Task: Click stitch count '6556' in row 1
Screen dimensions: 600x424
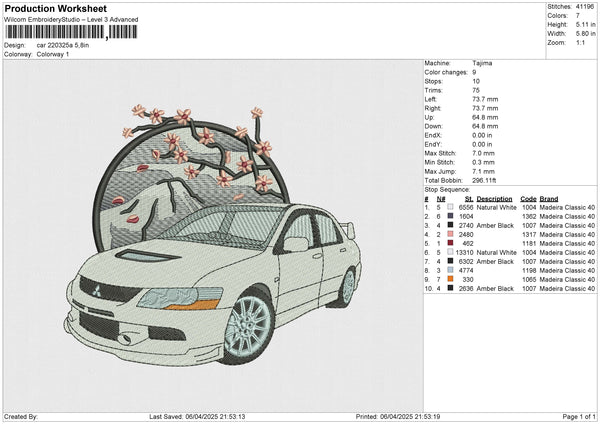Action: 466,207
